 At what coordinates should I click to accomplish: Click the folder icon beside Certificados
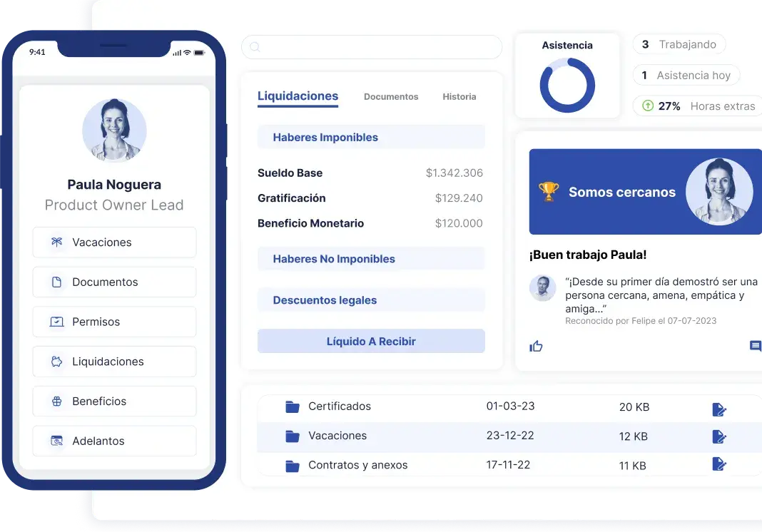[x=293, y=406]
